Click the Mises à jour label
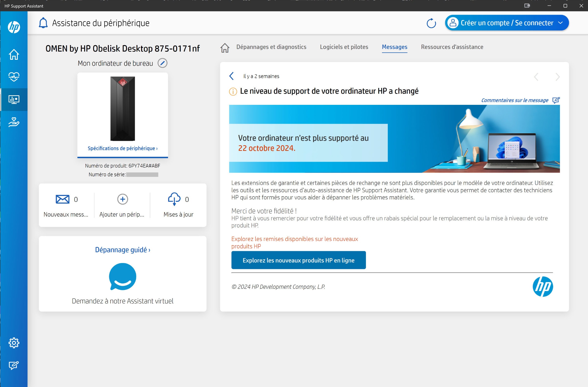Image resolution: width=588 pixels, height=387 pixels. tap(178, 214)
